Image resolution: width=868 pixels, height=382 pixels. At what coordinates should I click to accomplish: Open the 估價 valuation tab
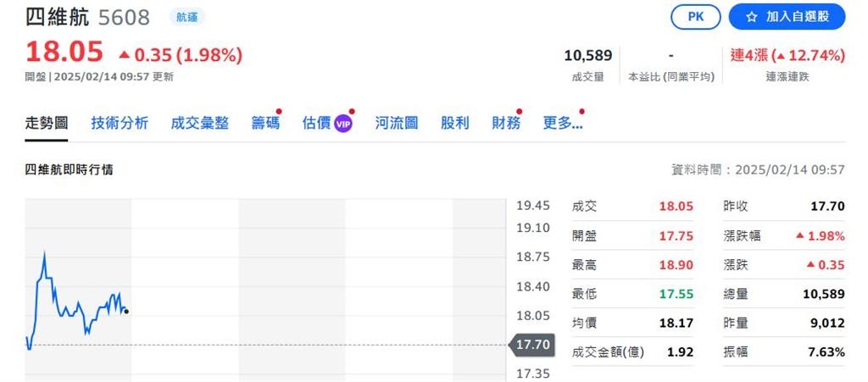pos(315,123)
